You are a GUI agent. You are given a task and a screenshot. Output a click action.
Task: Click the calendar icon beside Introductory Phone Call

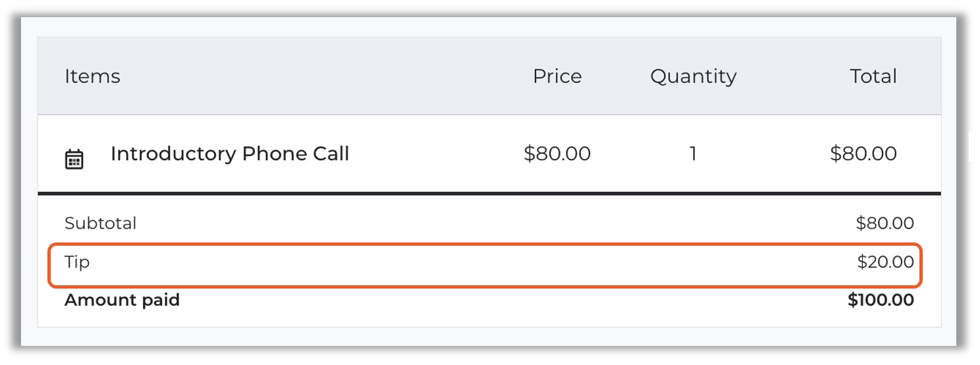pyautogui.click(x=74, y=159)
